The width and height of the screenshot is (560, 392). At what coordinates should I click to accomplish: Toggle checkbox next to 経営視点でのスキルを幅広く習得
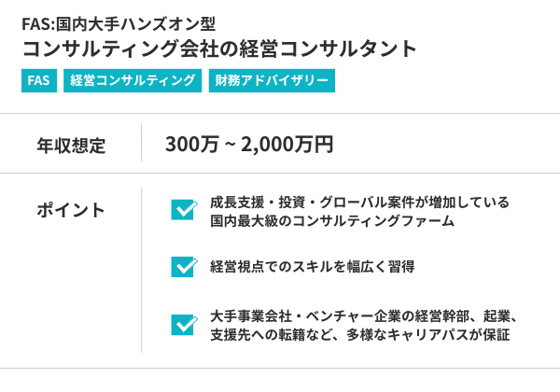click(x=183, y=266)
